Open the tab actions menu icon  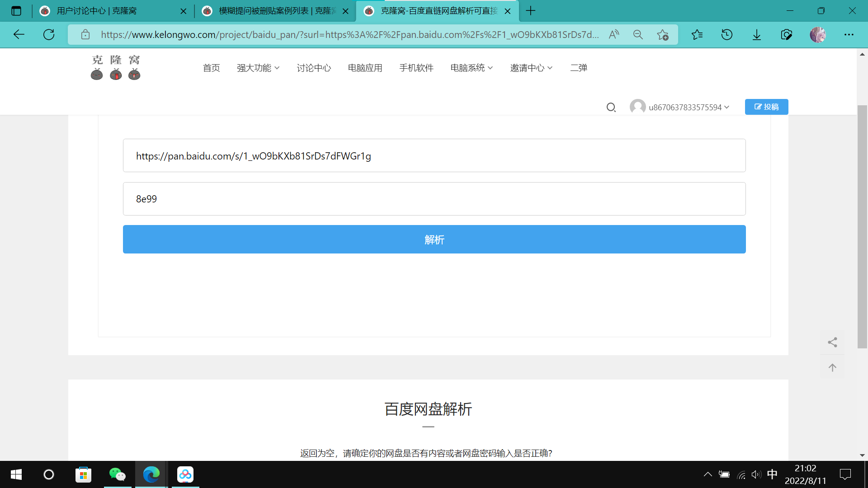point(16,11)
